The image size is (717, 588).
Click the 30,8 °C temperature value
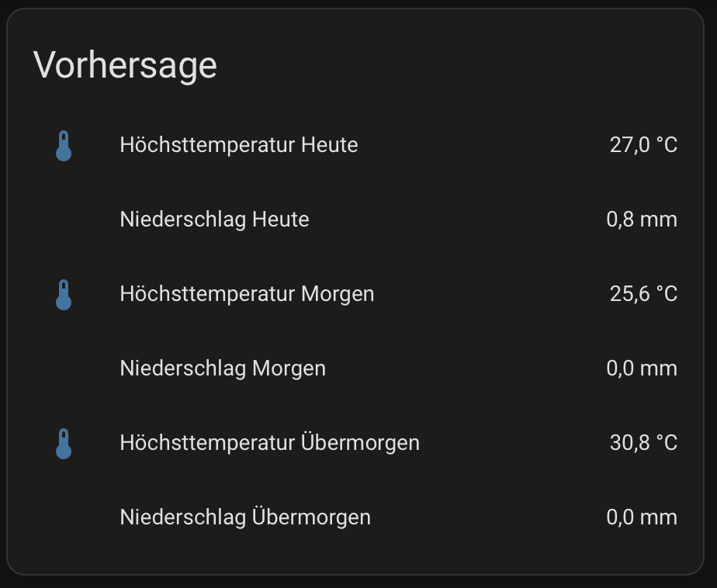[643, 443]
